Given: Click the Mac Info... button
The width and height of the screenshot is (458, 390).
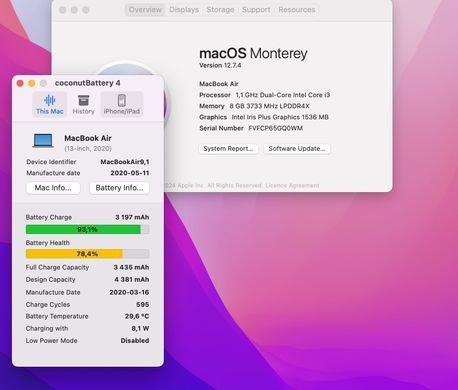Looking at the screenshot, I should click(x=53, y=188).
